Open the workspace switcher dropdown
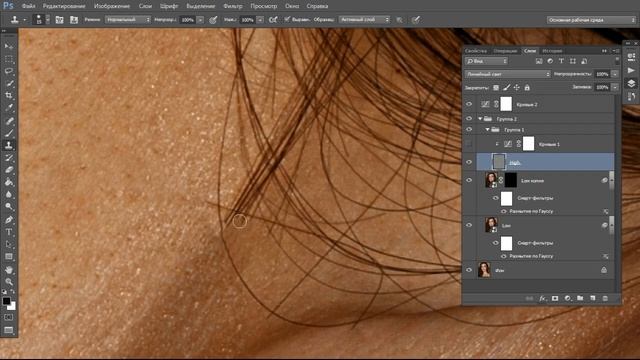This screenshot has width=640, height=360. (591, 20)
